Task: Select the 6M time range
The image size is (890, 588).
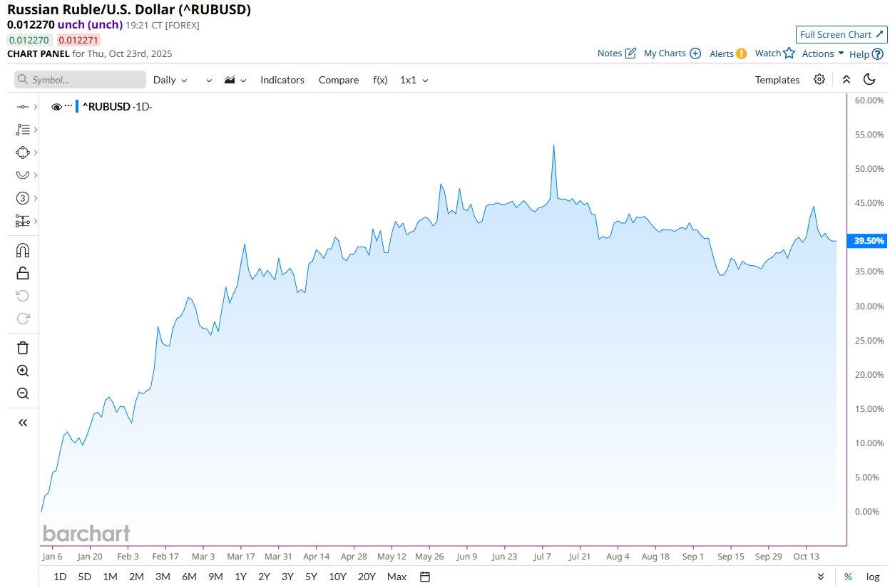Action: pyautogui.click(x=189, y=577)
